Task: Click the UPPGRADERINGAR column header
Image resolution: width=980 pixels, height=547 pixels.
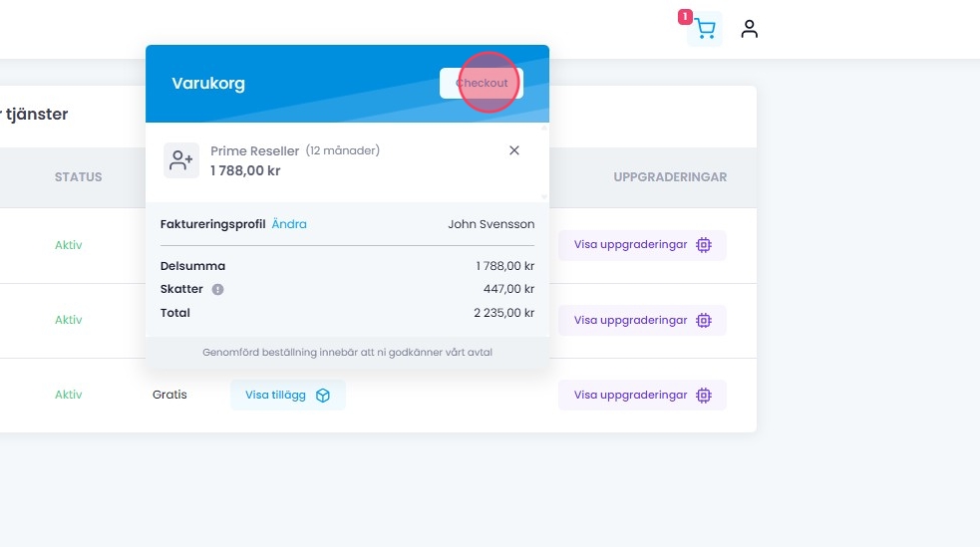Action: tap(670, 177)
